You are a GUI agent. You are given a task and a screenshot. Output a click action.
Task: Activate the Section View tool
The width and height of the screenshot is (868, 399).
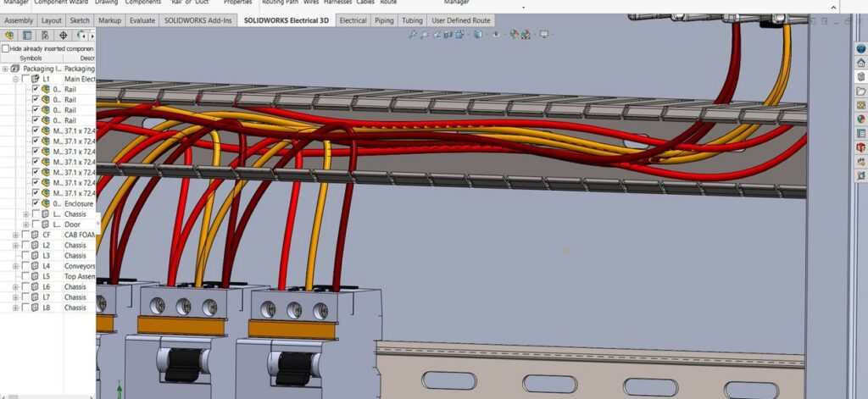point(448,35)
